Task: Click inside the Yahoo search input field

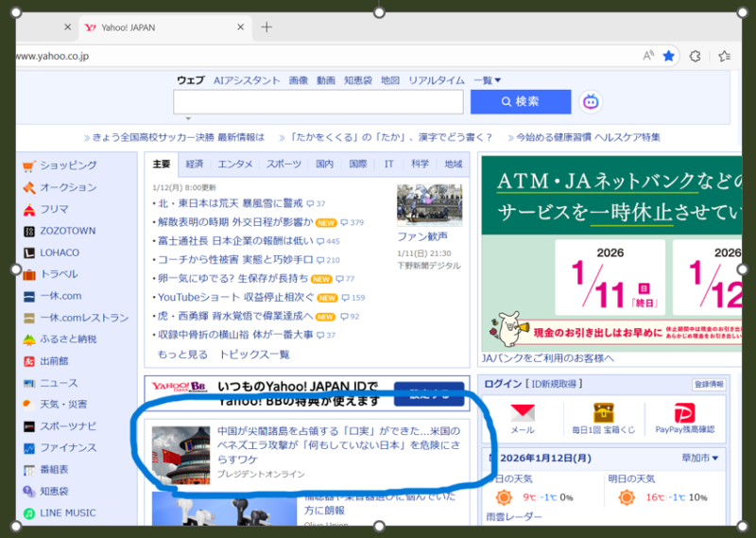Action: coord(318,101)
